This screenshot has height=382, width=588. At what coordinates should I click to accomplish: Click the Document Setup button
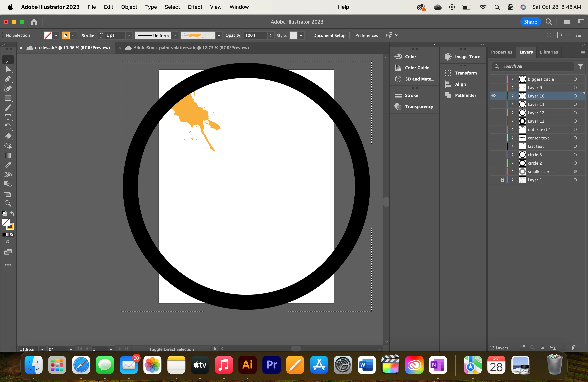pos(329,35)
